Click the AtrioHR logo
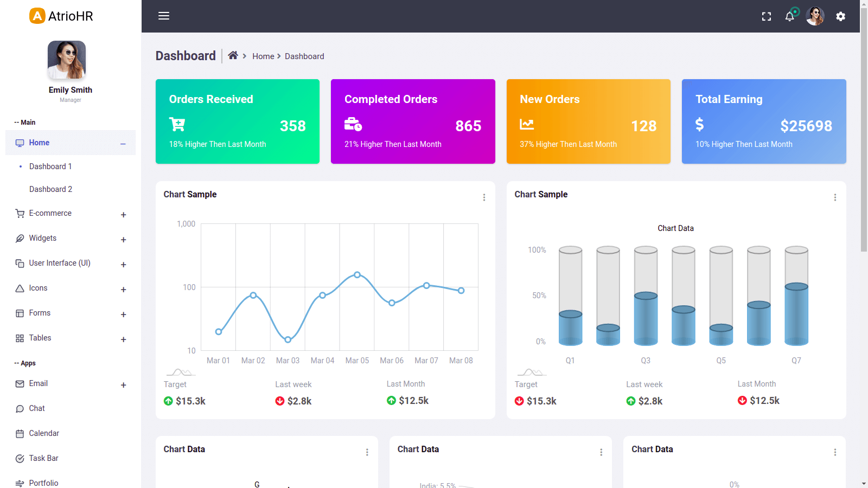 coord(61,16)
